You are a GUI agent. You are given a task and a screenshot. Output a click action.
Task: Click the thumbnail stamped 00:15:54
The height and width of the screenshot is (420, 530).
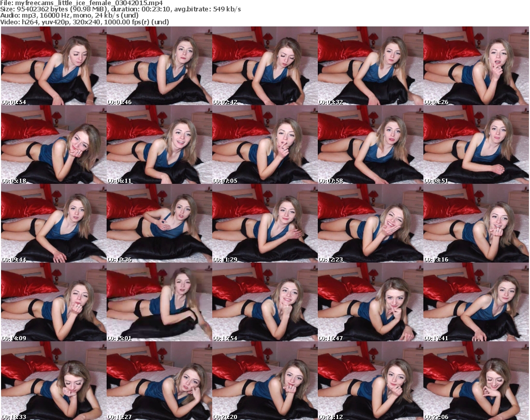pos(264,302)
